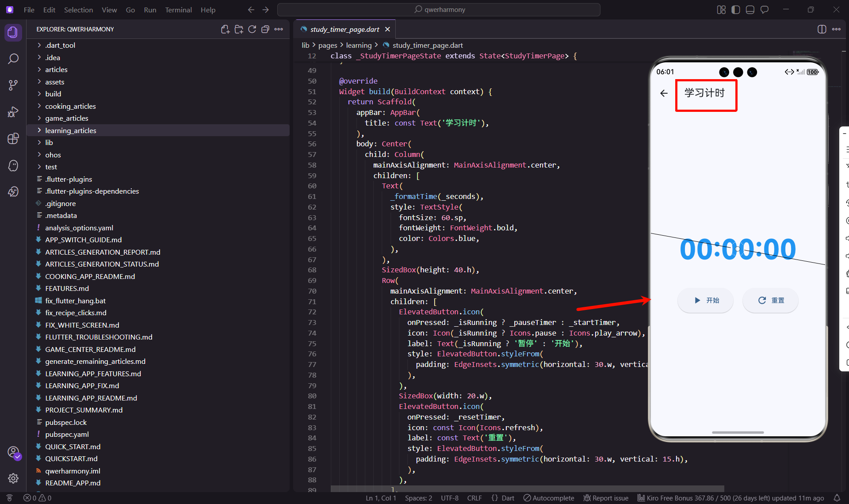Open the Search view in activity bar
The image size is (849, 504).
click(13, 59)
